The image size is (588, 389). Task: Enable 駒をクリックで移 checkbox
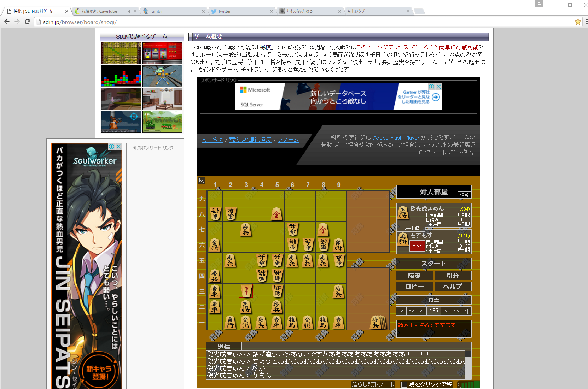404,385
